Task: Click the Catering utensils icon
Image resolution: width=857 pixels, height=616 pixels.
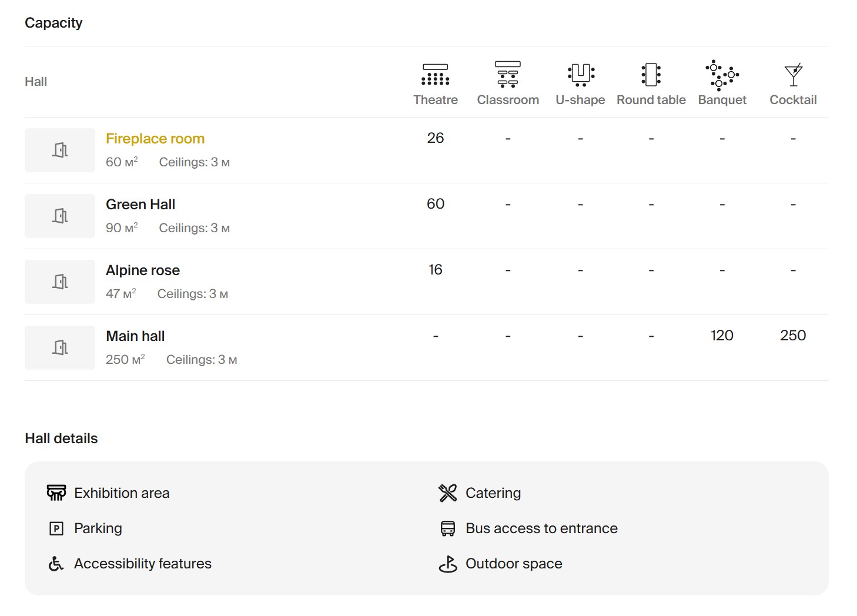Action: [x=447, y=493]
